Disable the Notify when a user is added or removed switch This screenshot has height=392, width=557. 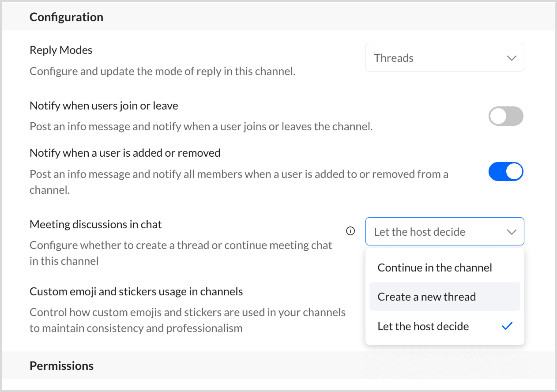tap(506, 172)
